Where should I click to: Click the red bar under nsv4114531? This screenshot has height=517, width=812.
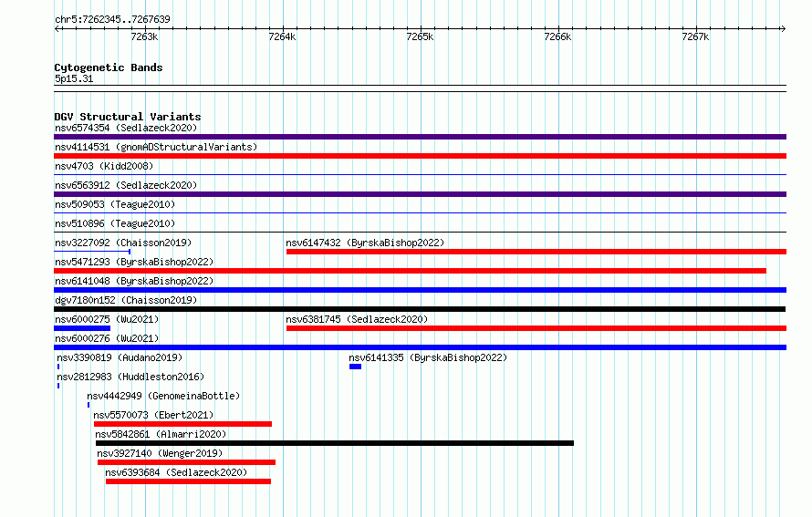tap(420, 156)
